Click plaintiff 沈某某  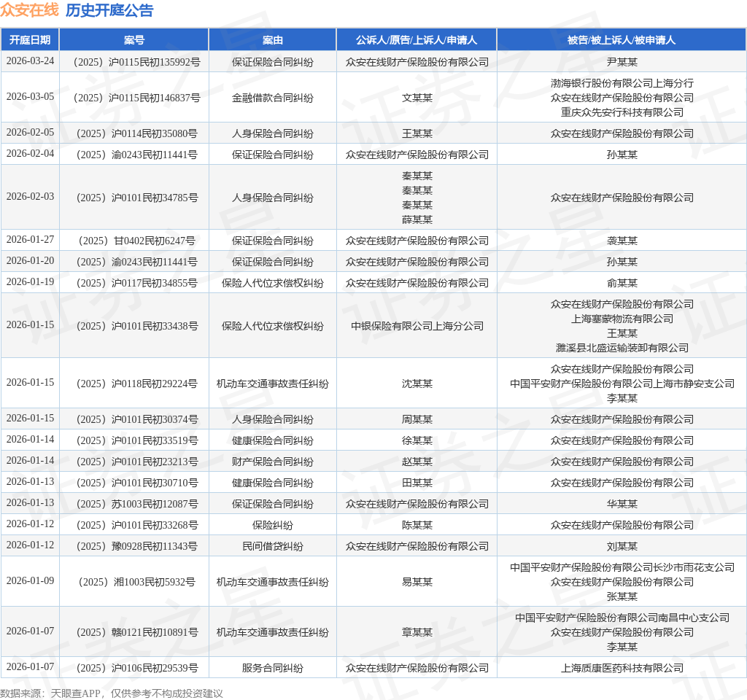tap(417, 384)
